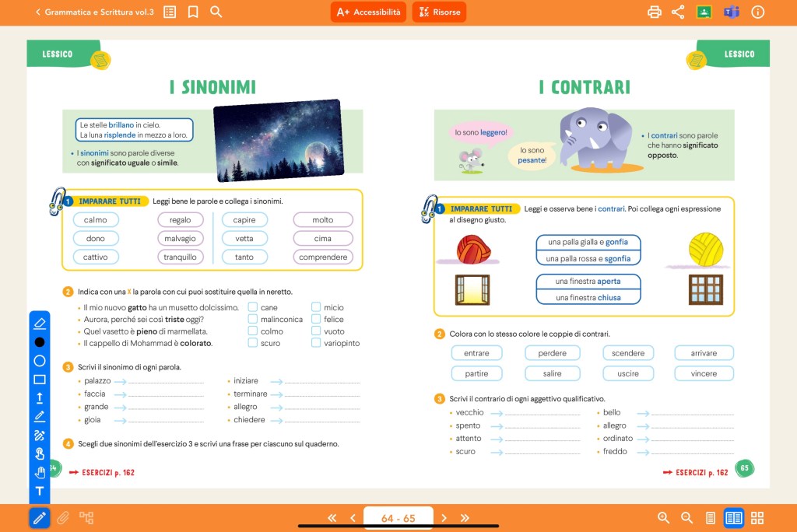797x532 pixels.
Task: Print the current pages
Action: [655, 12]
